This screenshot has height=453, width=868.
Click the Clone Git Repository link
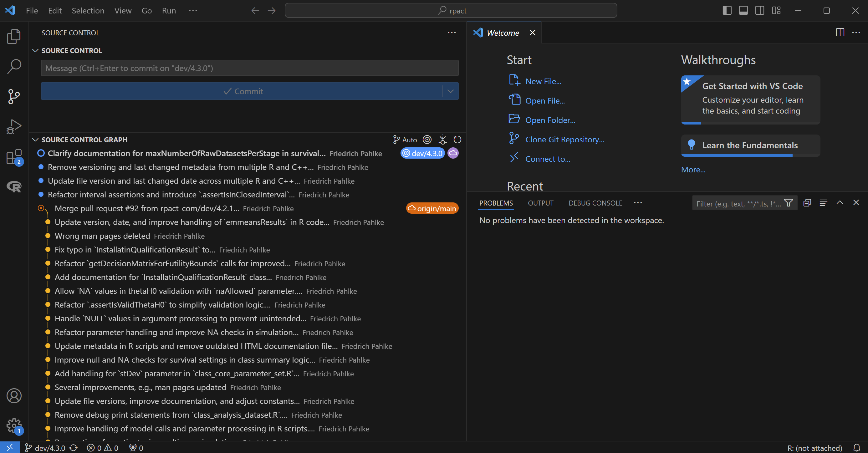564,140
